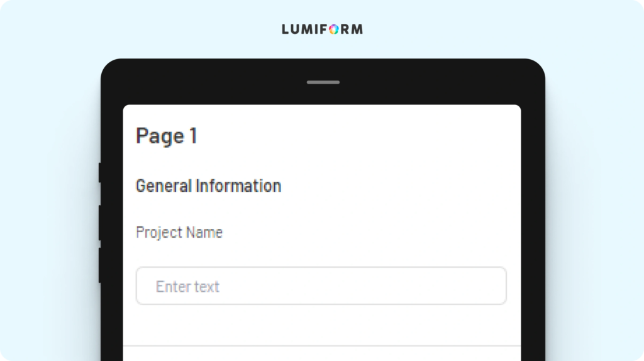Click the colorful O in Lumiform logo
This screenshot has height=361, width=644.
(x=334, y=29)
